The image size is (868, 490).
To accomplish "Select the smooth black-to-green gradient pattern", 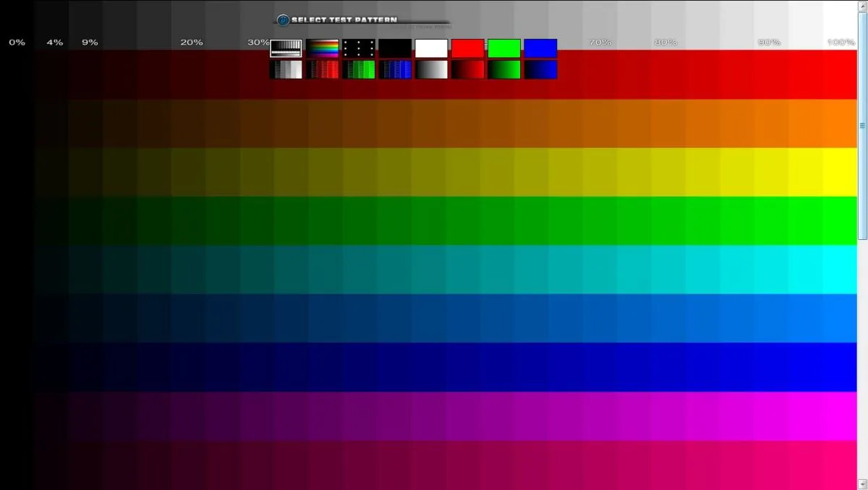I will click(504, 69).
